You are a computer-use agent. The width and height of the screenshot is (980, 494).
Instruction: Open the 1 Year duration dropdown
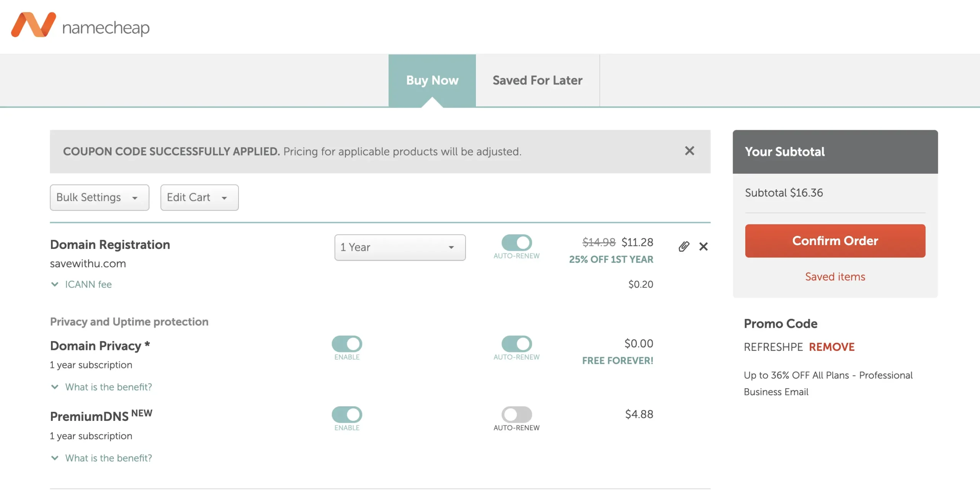tap(400, 247)
